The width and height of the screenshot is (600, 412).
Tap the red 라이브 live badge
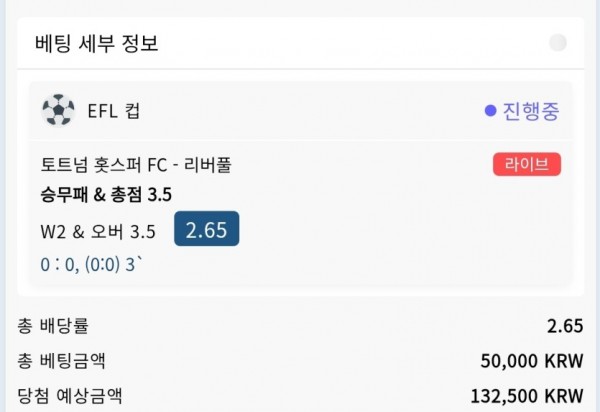527,164
